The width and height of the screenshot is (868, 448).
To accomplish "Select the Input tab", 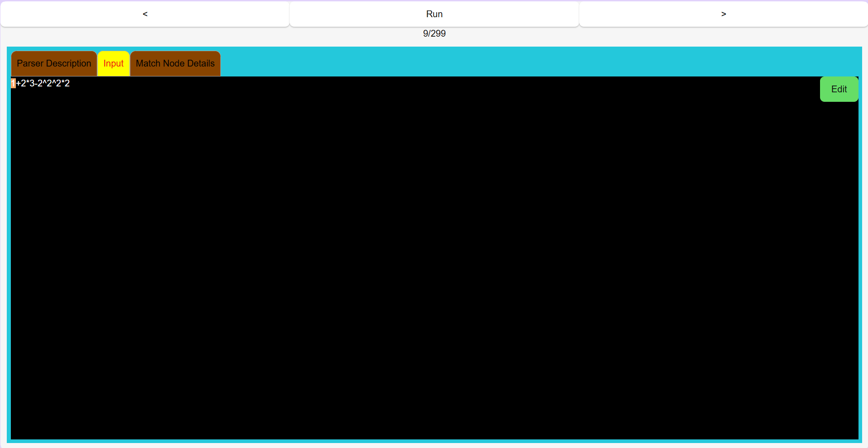I will (x=113, y=63).
